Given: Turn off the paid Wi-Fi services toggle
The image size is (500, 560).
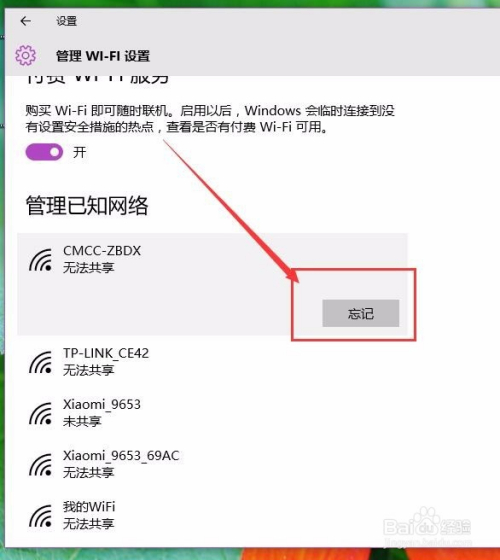Looking at the screenshot, I should [x=44, y=152].
